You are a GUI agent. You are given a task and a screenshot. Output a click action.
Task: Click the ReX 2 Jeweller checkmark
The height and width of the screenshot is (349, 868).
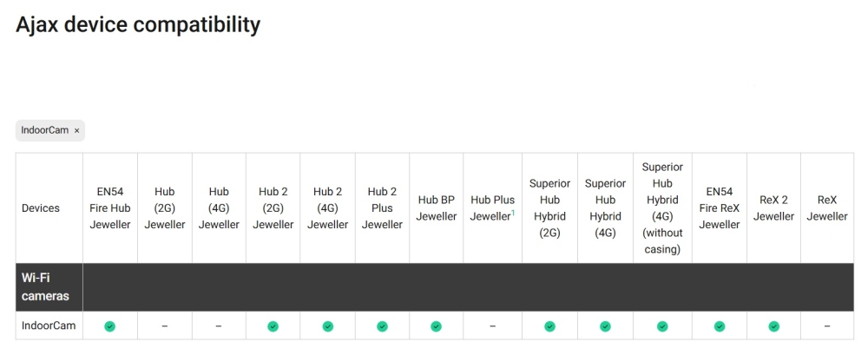[773, 326]
